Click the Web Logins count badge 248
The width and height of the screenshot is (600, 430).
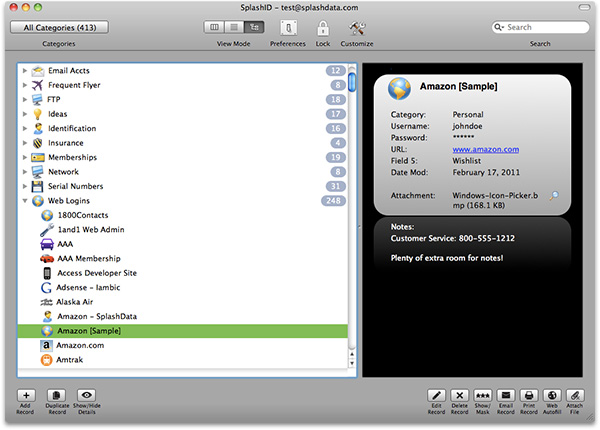coord(333,201)
